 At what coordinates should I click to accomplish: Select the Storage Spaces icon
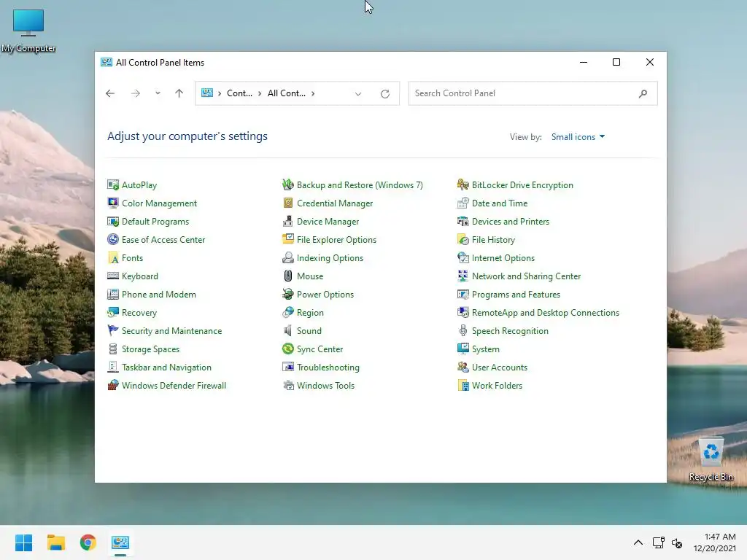click(x=113, y=349)
